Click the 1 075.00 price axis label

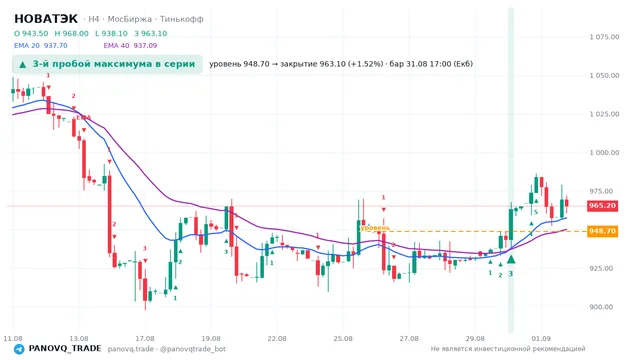pyautogui.click(x=604, y=37)
